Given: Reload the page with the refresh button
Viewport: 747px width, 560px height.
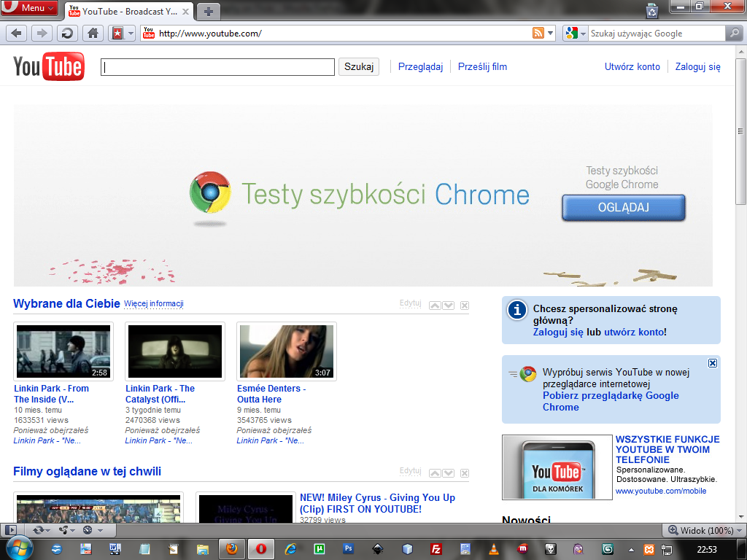Looking at the screenshot, I should tap(67, 34).
